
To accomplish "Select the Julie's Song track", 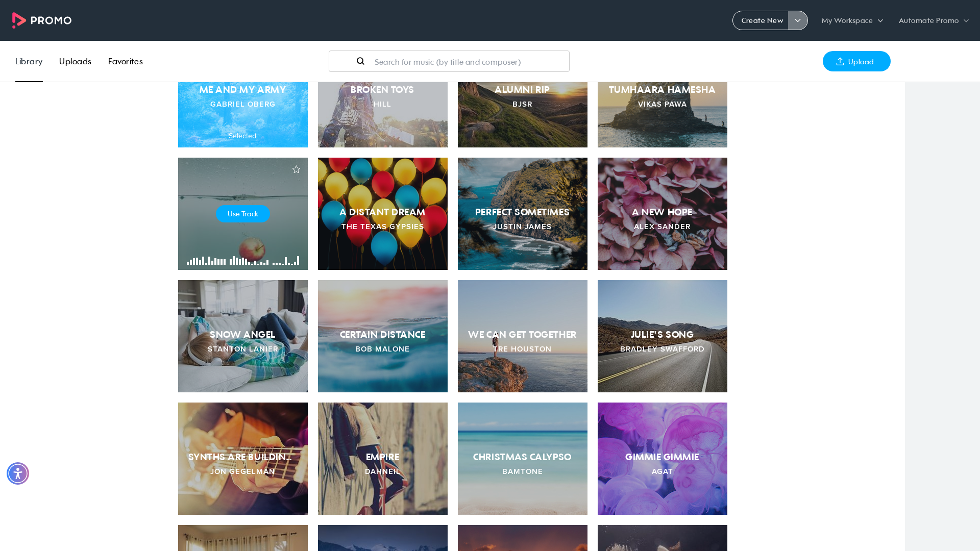I will (663, 336).
